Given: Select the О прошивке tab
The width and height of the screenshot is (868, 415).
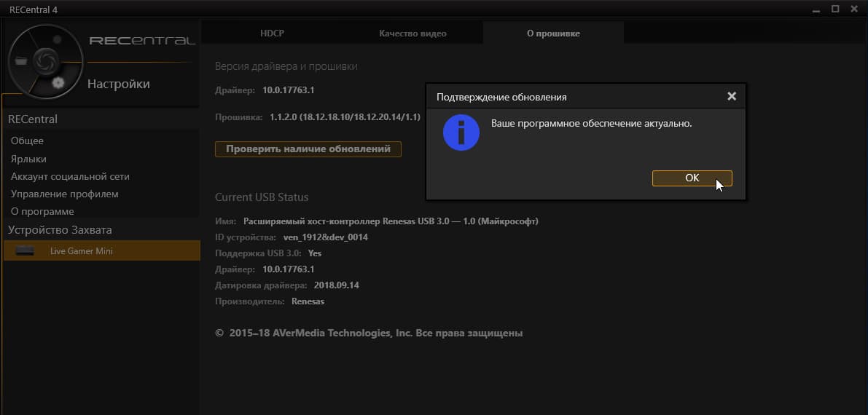Looking at the screenshot, I should [554, 33].
